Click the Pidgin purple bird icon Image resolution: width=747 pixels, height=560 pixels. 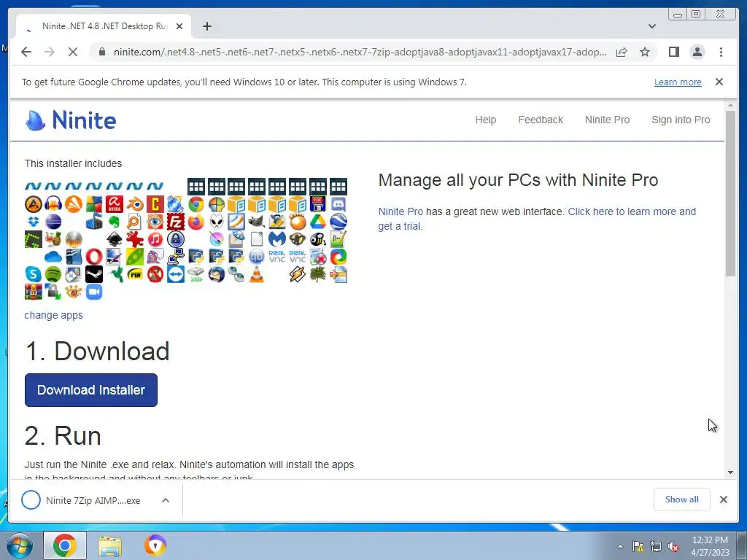155,257
